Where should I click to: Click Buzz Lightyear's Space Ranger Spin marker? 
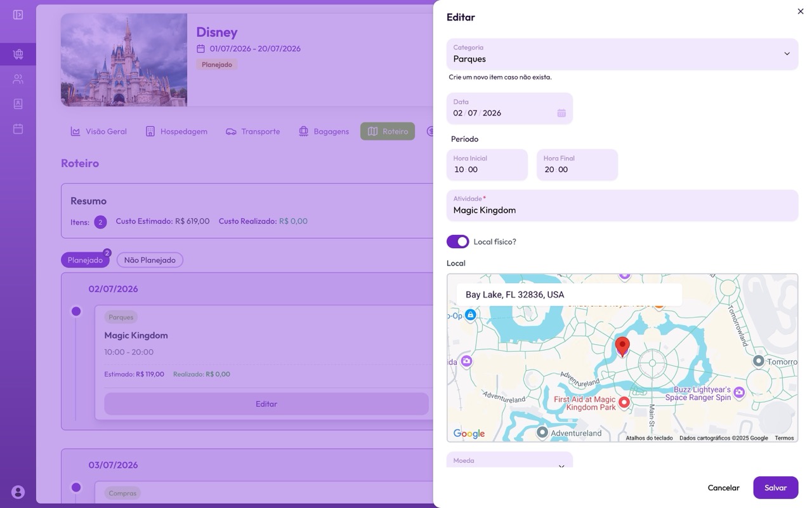pos(738,394)
